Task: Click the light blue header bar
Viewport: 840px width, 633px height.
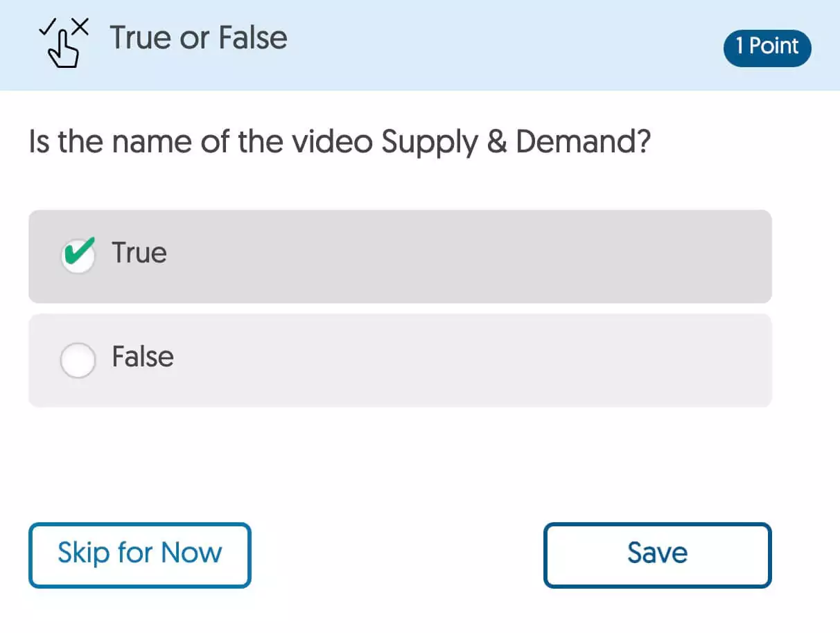Action: coord(420,45)
